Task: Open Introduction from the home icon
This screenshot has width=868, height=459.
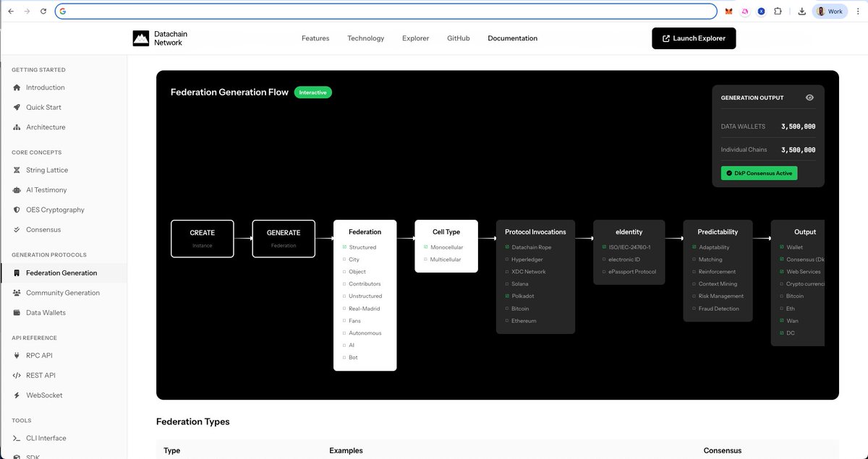Action: [x=17, y=87]
